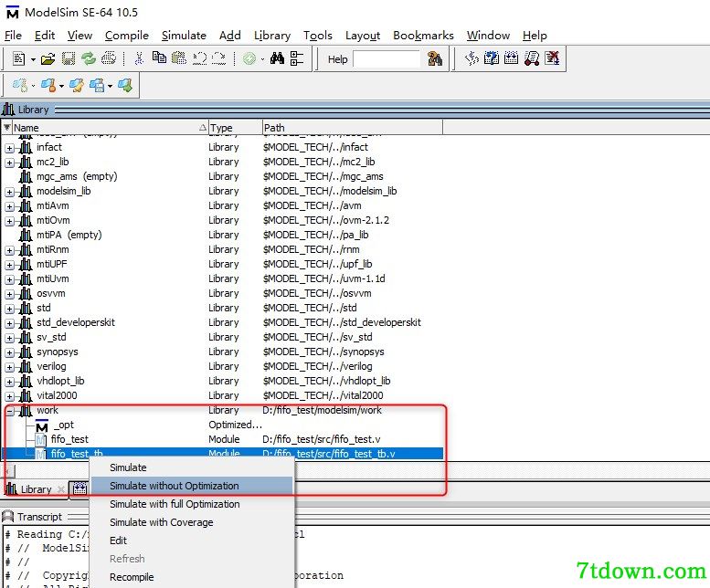Close the Library tab with its X
The image size is (710, 588).
(60, 489)
